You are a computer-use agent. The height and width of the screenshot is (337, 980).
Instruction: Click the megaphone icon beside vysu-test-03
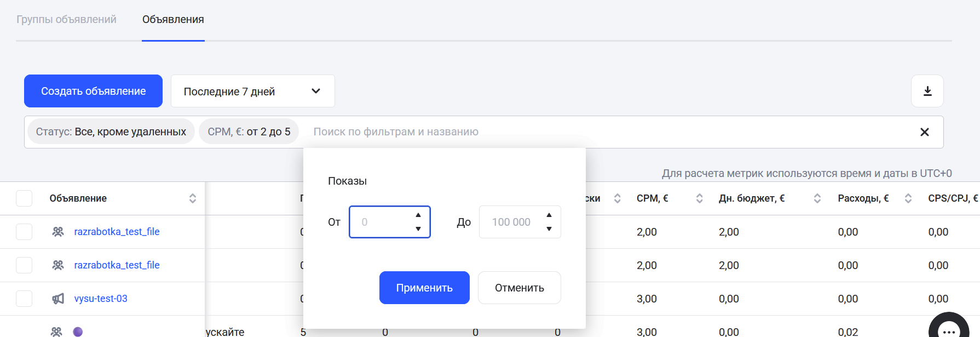[57, 299]
